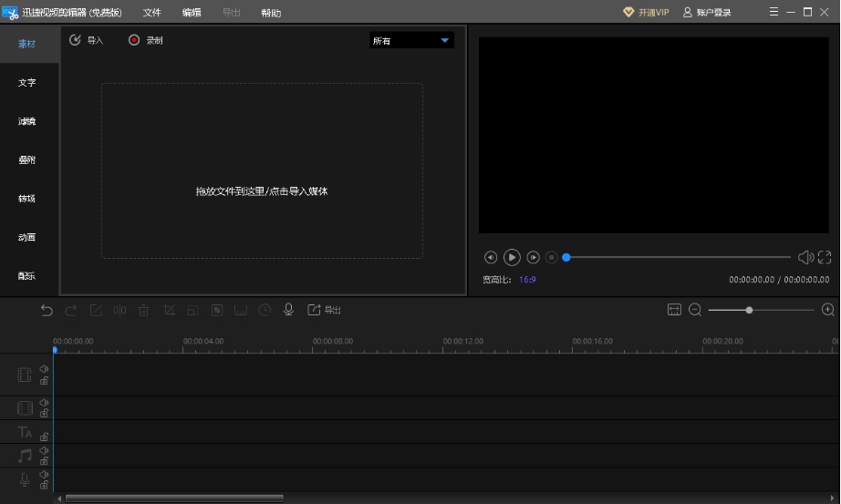
Task: Open the 文件 menu
Action: point(151,13)
